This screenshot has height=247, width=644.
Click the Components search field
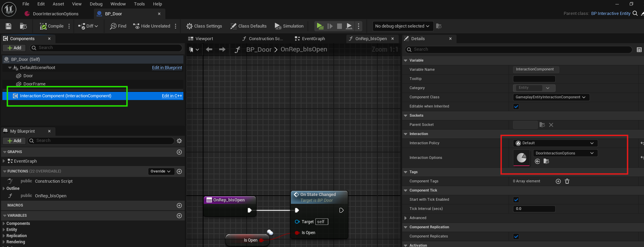point(106,48)
